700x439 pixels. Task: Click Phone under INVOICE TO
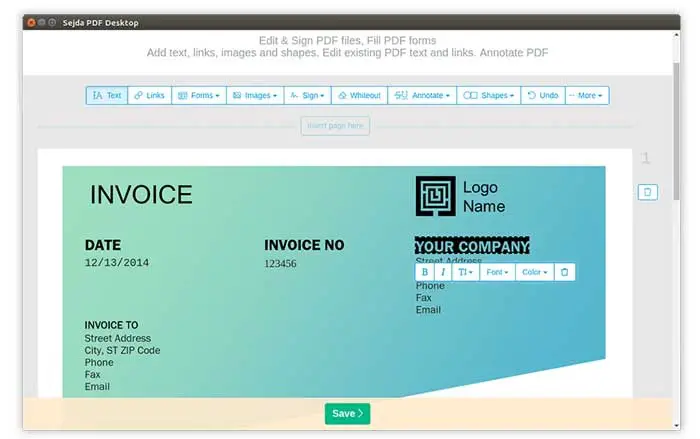coord(99,363)
